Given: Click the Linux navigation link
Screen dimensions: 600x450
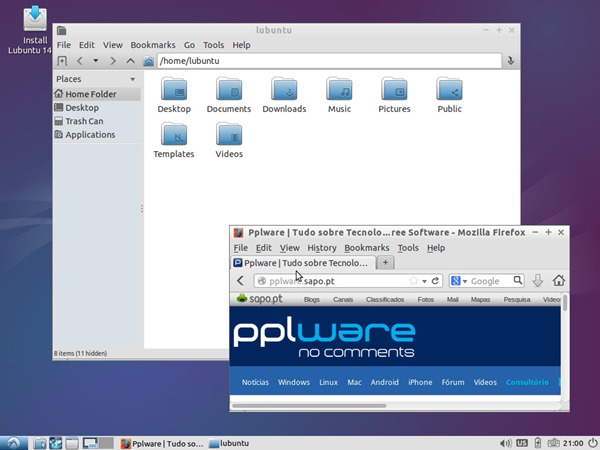Looking at the screenshot, I should (328, 382).
